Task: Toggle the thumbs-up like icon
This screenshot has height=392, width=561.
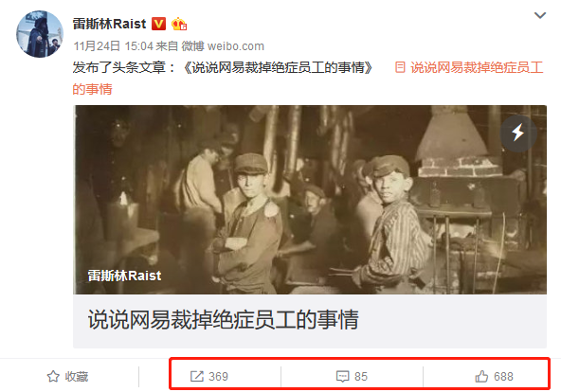Action: [481, 376]
